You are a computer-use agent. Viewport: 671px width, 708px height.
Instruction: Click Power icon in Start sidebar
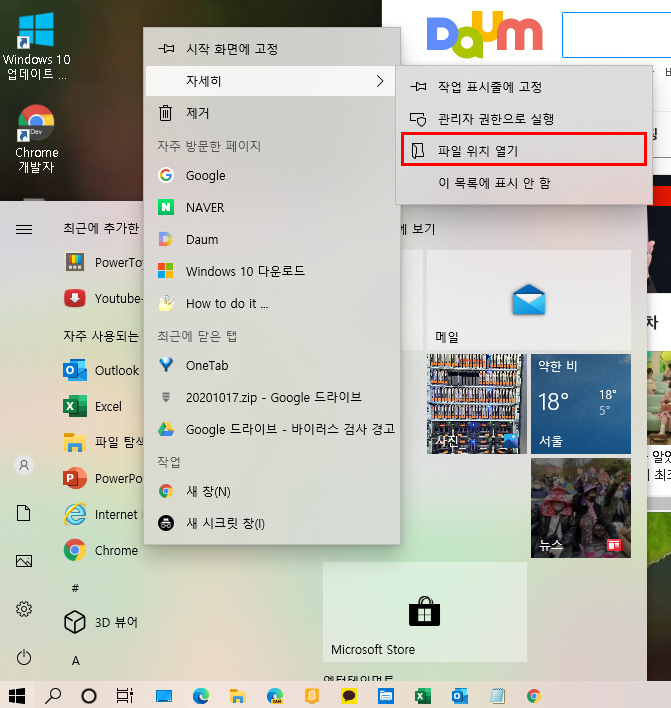point(24,657)
